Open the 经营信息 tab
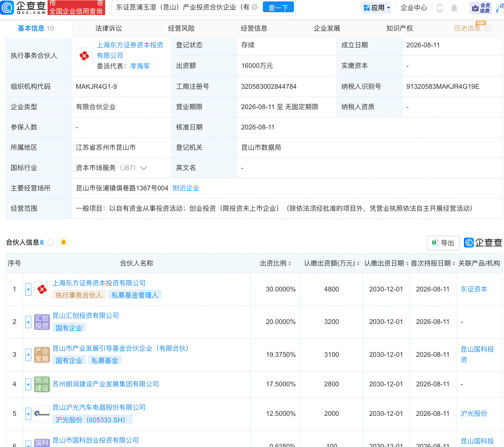Image resolution: width=504 pixels, height=447 pixels. [254, 28]
